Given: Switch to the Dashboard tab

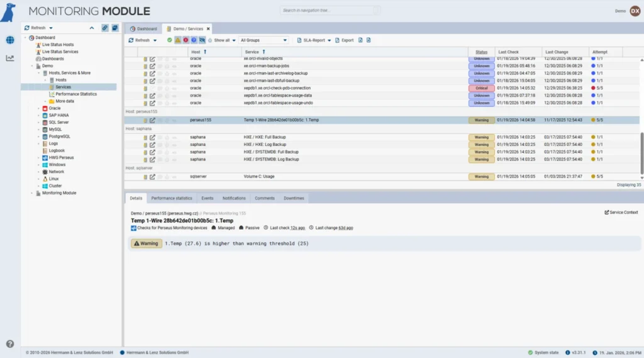Looking at the screenshot, I should click(x=143, y=29).
